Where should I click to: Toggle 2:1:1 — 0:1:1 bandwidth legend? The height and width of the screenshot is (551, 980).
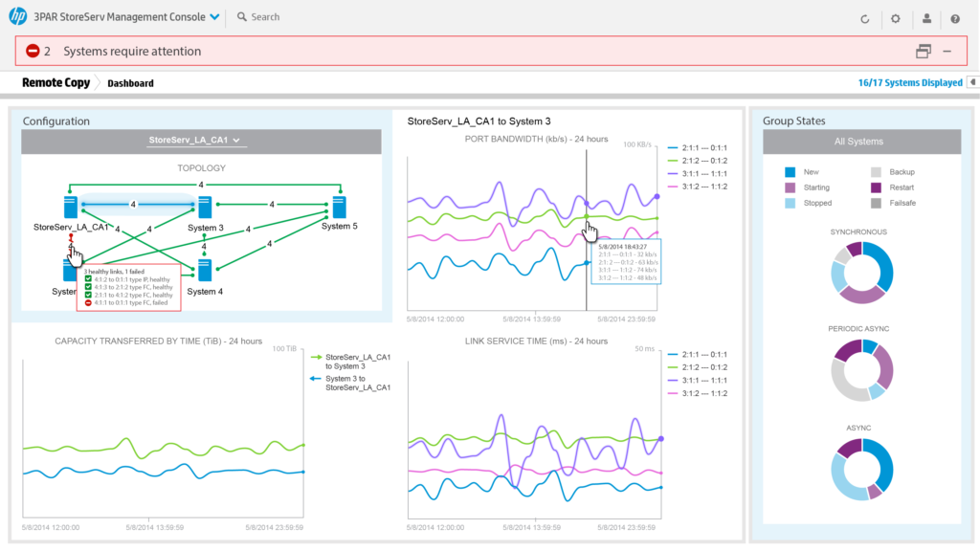pos(698,148)
